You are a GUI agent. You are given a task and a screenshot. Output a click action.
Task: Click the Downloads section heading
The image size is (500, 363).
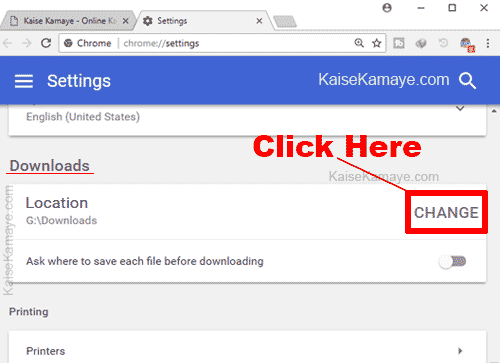[49, 166]
